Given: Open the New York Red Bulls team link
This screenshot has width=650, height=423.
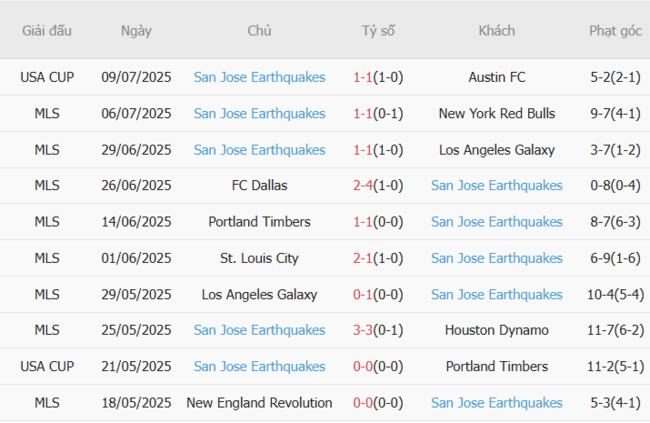Looking at the screenshot, I should point(496,113).
